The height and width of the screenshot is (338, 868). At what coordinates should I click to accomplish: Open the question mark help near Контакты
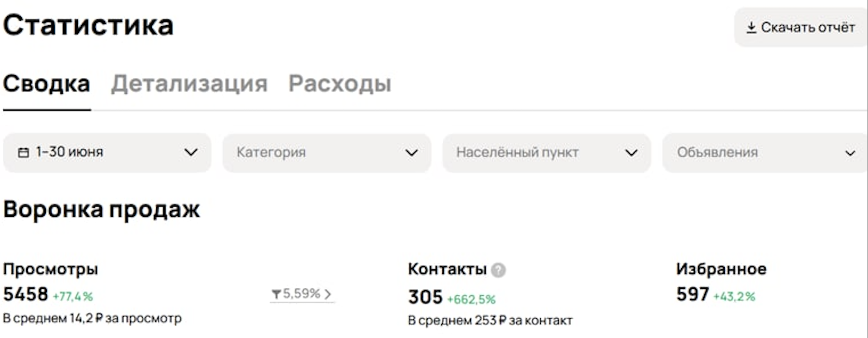click(x=498, y=270)
